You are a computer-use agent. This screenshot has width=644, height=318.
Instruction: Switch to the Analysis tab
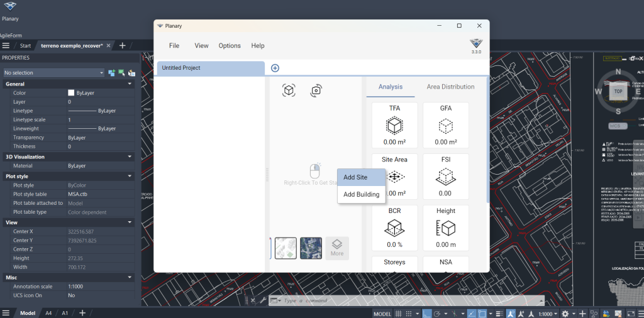pos(391,87)
